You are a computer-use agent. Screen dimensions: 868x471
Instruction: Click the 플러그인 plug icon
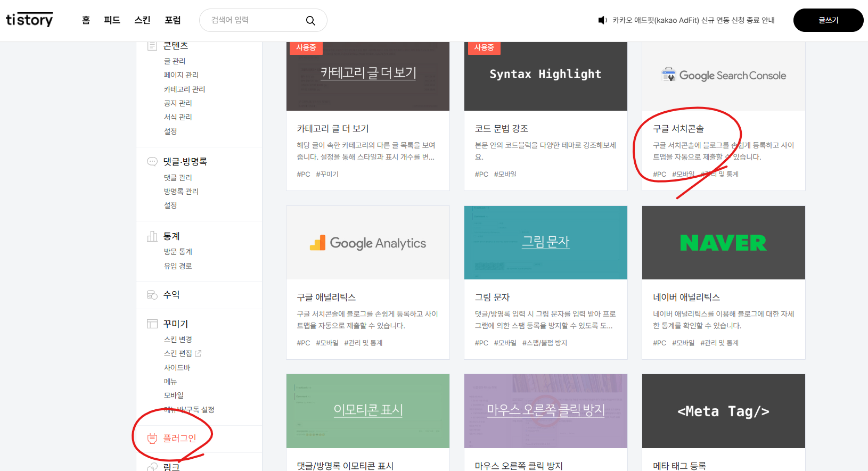[152, 438]
